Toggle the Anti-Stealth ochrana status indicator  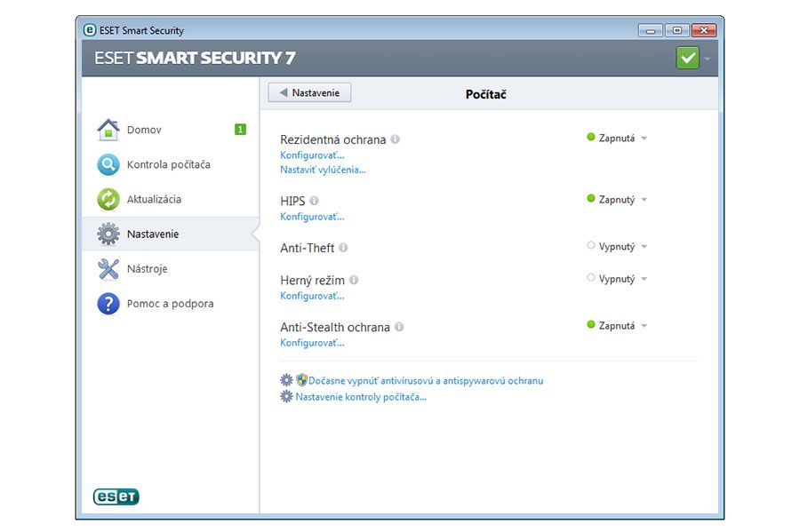591,324
